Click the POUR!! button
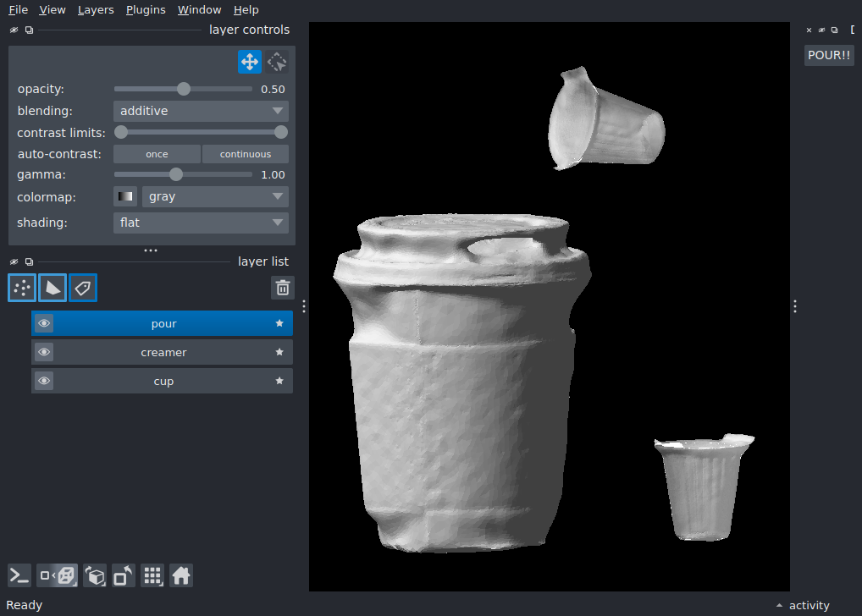This screenshot has height=616, width=862. 829,55
